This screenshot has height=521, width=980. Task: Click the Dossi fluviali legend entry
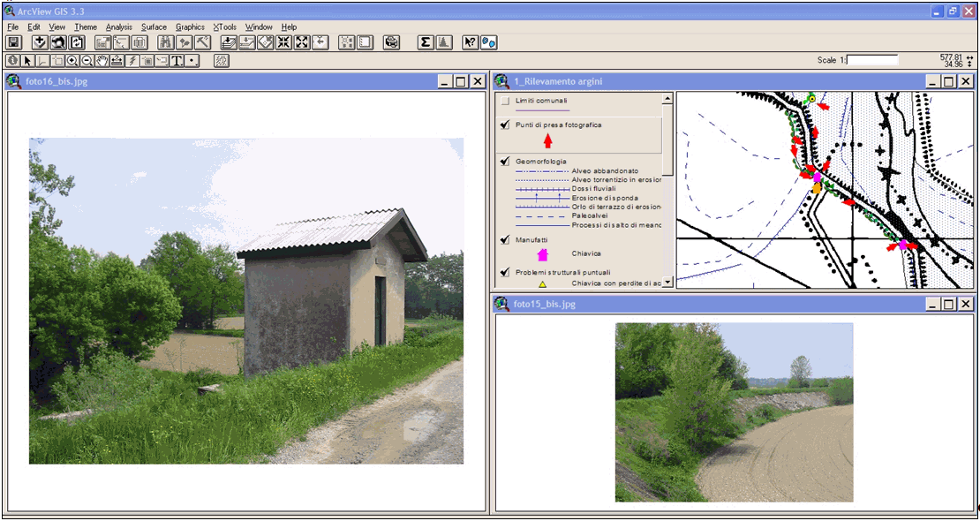pyautogui.click(x=594, y=188)
